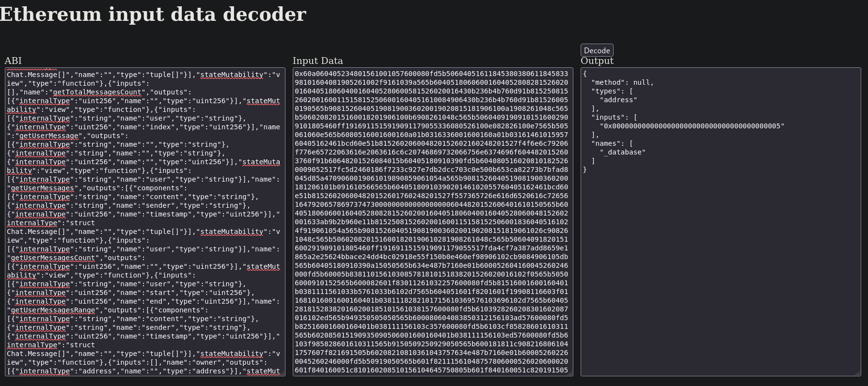Click the "address" type in Output
Screen dimensions: 868x386
coord(618,100)
